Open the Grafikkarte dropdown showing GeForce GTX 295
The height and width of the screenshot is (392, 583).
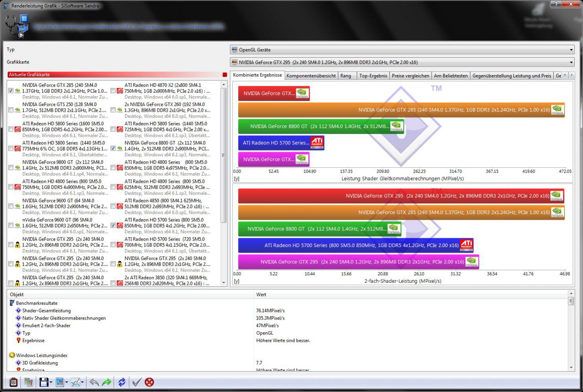(402, 62)
